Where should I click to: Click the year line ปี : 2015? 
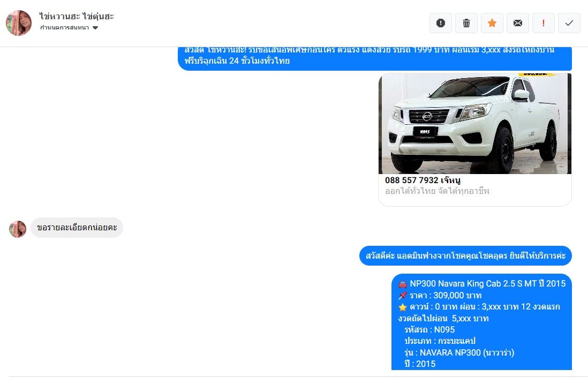click(420, 364)
